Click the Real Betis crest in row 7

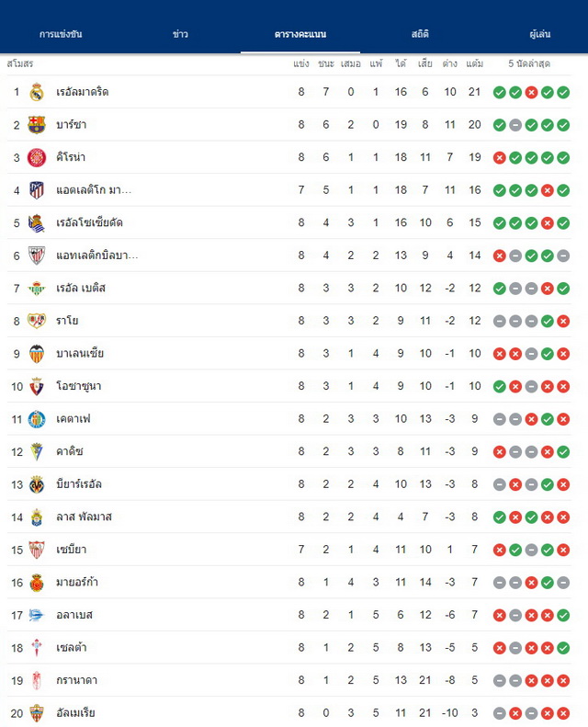pyautogui.click(x=37, y=288)
